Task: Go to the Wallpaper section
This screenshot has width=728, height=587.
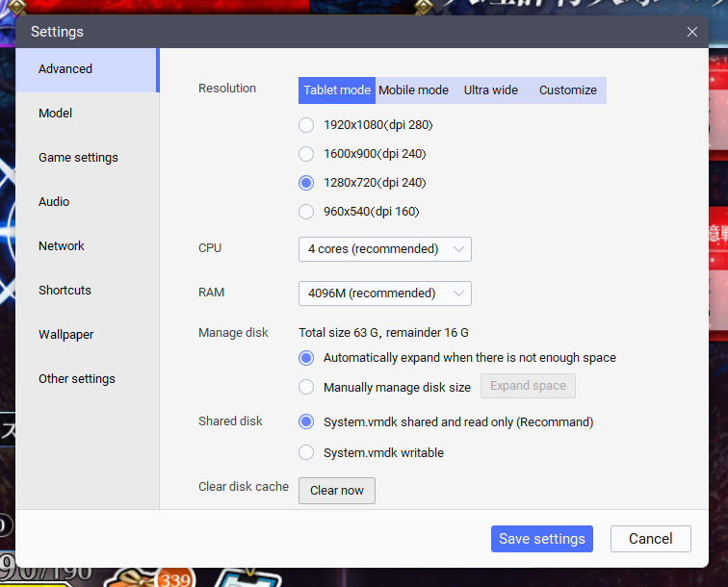Action: pyautogui.click(x=88, y=335)
